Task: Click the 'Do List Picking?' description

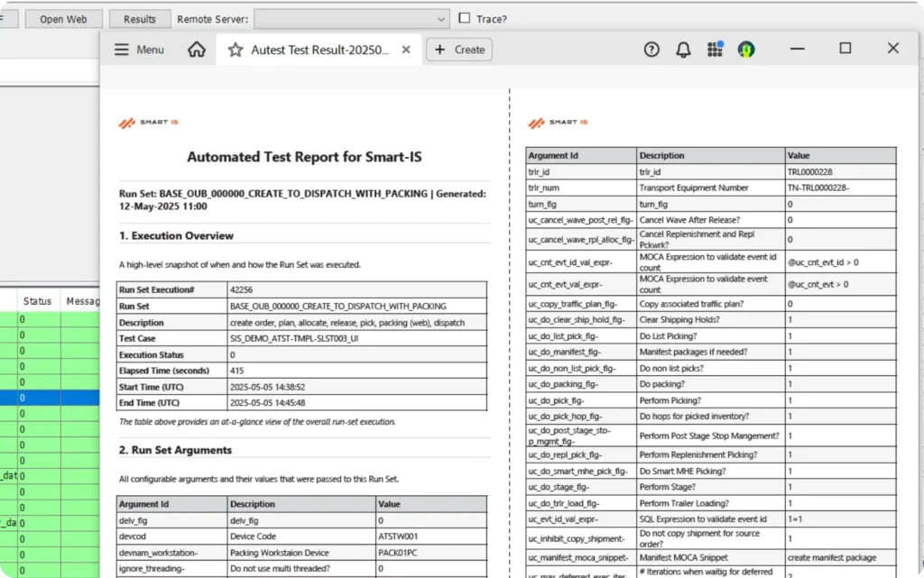Action: (x=669, y=336)
